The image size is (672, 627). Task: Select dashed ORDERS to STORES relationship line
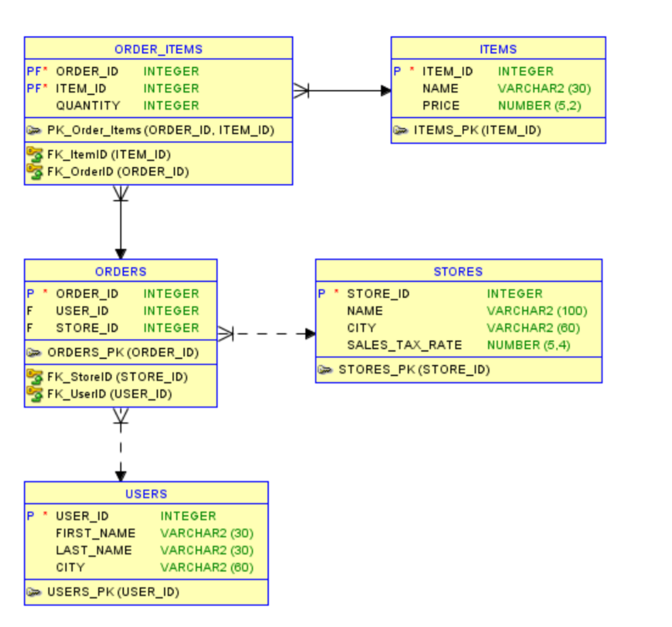tap(268, 334)
